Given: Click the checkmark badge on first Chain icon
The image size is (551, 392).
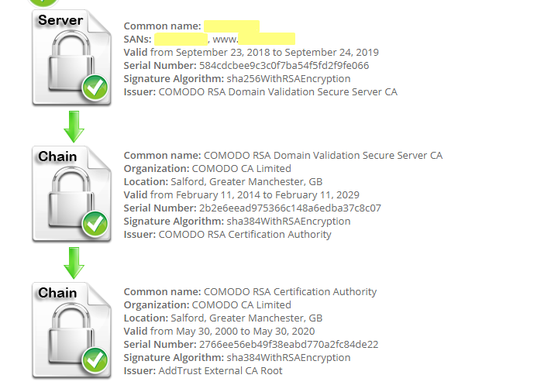Looking at the screenshot, I should click(95, 224).
